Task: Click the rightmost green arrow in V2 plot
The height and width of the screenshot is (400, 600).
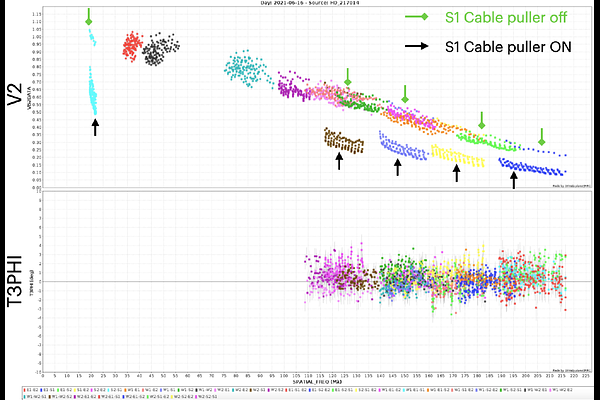Action: [x=541, y=137]
